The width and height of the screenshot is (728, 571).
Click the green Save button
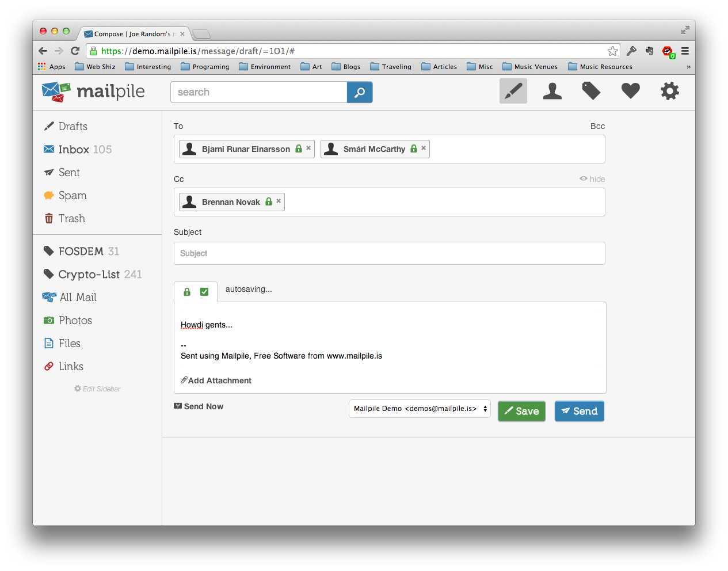tap(521, 411)
